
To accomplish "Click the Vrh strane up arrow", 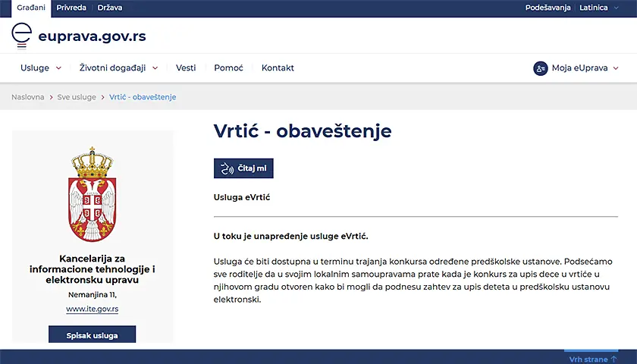I will coord(613,359).
